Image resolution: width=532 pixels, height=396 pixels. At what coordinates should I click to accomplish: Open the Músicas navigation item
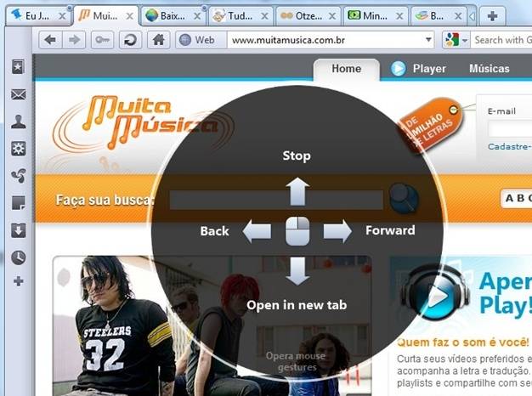(490, 69)
